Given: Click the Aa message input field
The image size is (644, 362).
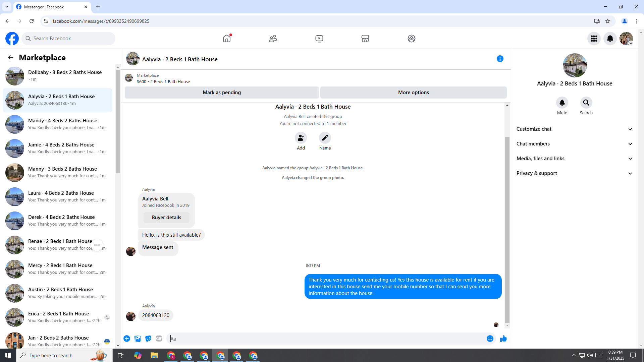Looking at the screenshot, I should [x=327, y=339].
